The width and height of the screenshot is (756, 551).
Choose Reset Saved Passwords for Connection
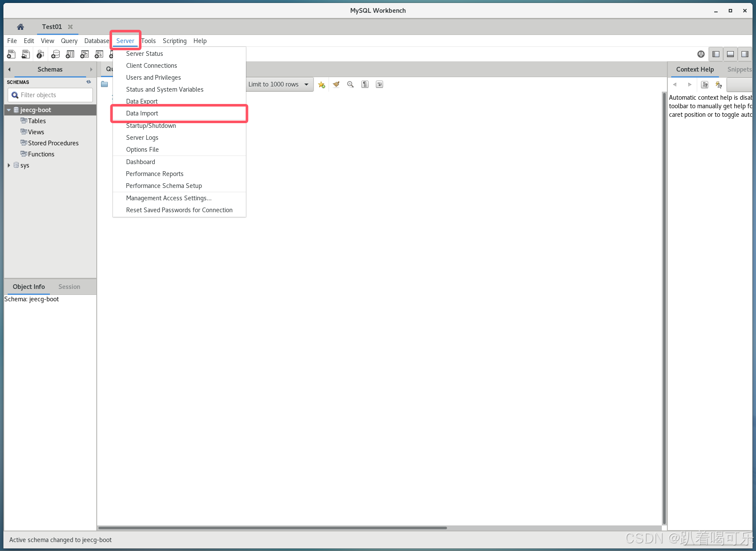point(179,210)
